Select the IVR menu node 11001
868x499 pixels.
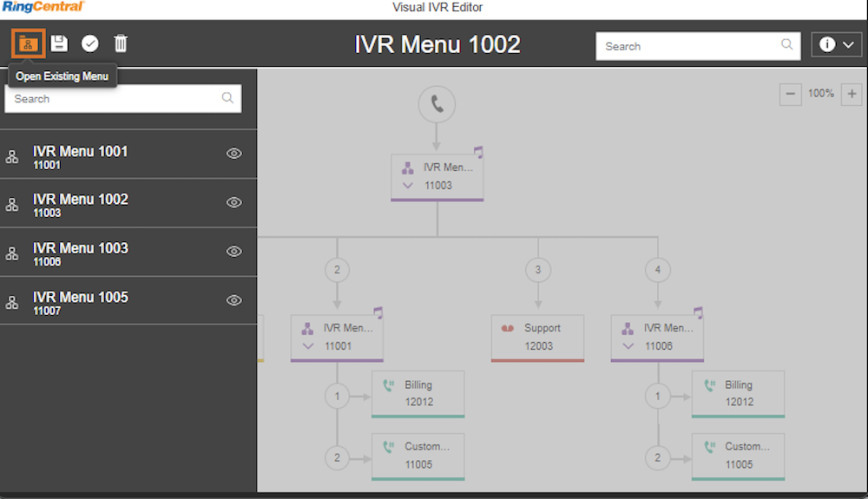click(x=337, y=338)
